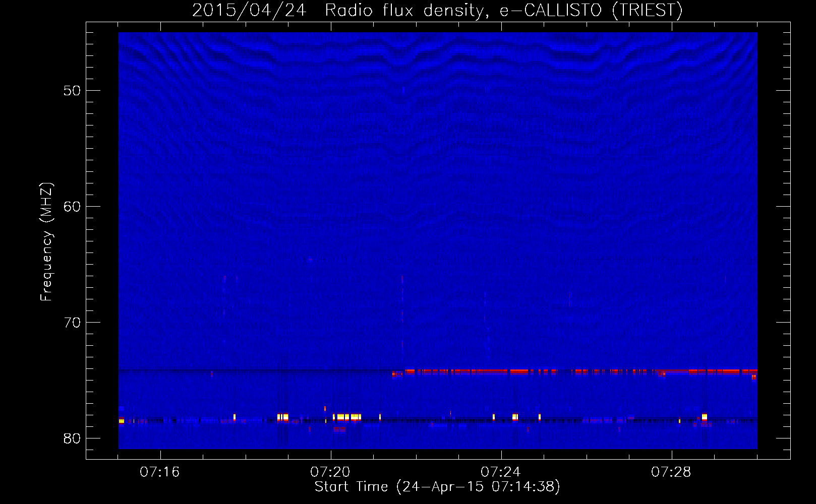Click the 07:24 time tick label
This screenshot has width=816, height=504.
[x=501, y=472]
